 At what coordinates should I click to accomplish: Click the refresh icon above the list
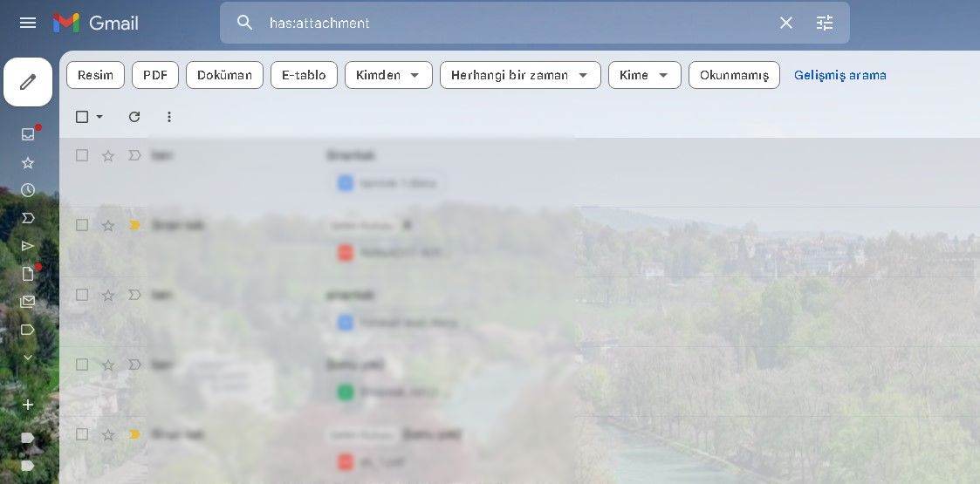click(134, 117)
